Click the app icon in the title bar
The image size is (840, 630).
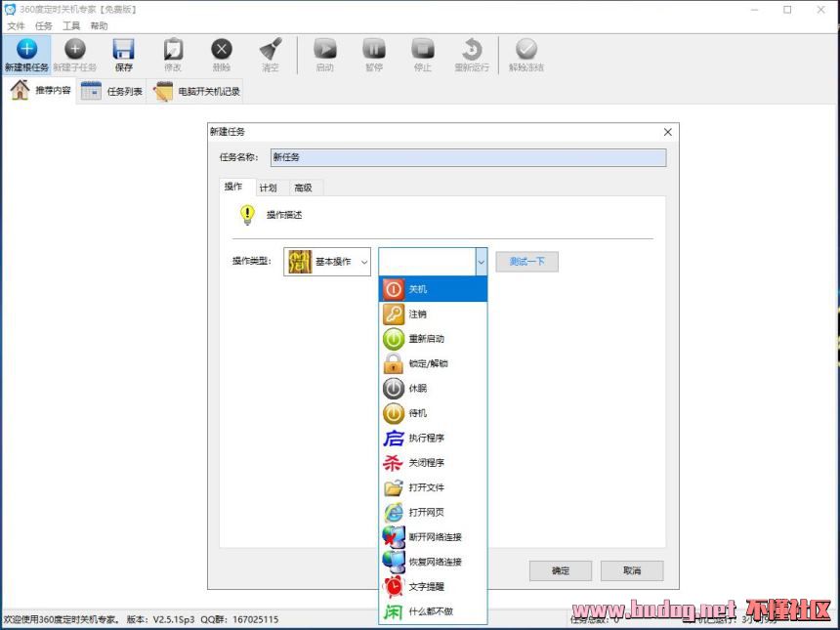pyautogui.click(x=10, y=9)
